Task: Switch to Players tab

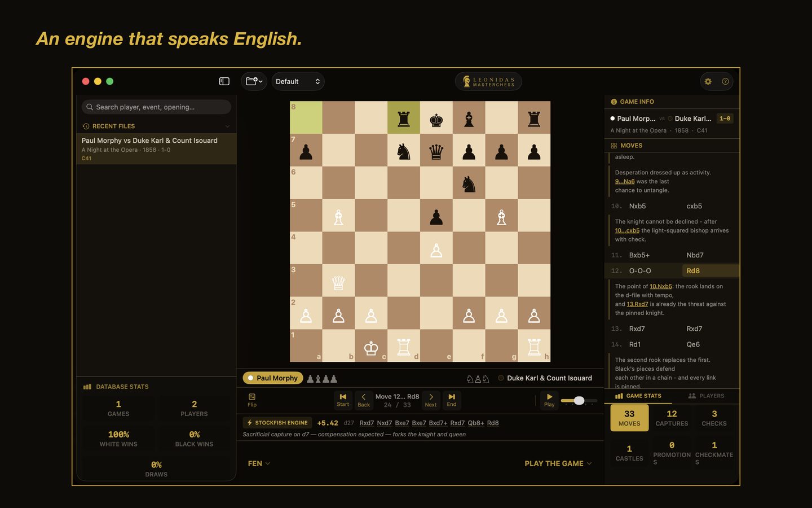Action: (706, 396)
